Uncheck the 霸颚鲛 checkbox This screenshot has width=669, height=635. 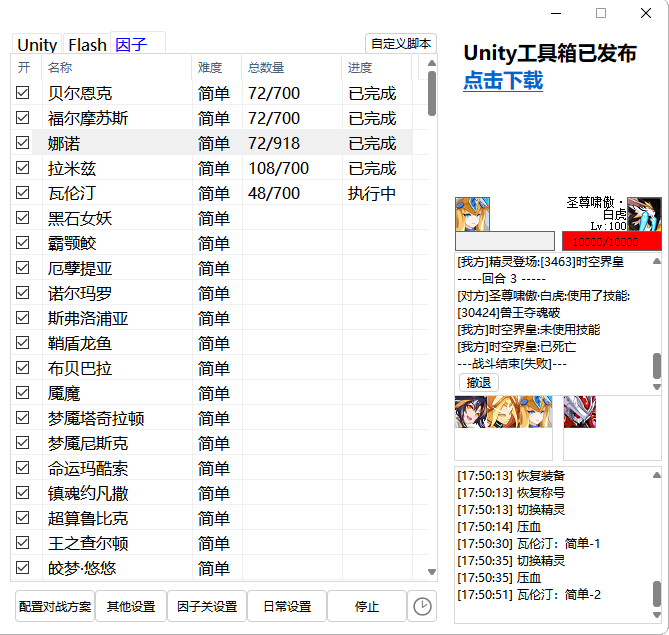point(23,242)
